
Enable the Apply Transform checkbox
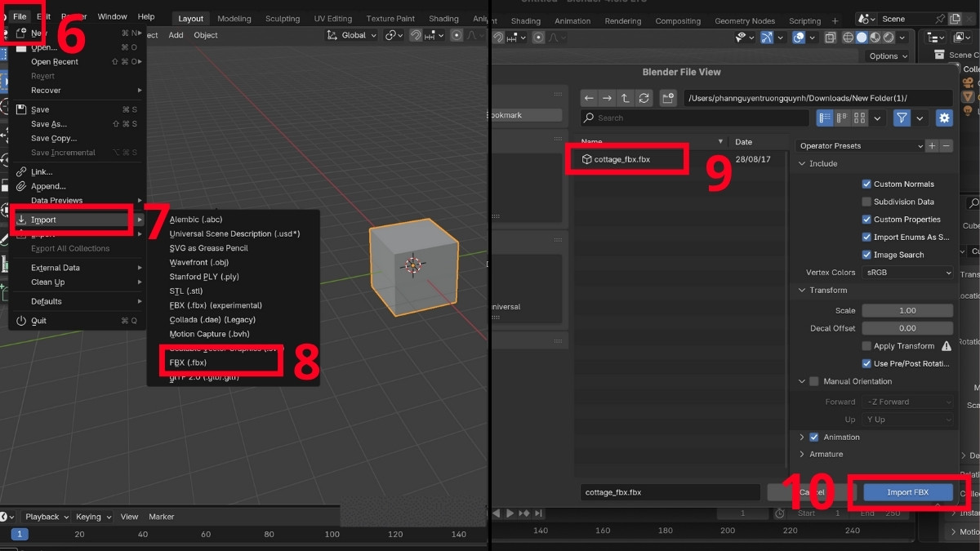[x=866, y=346]
